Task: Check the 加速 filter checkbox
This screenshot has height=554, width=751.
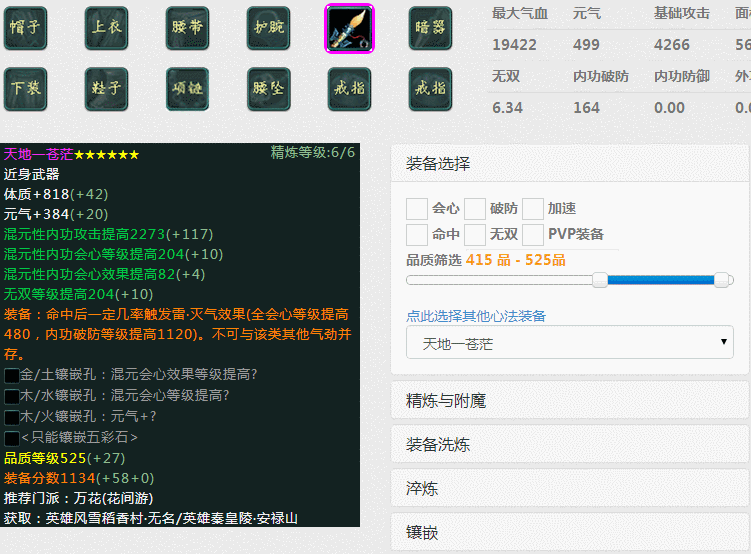Action: pos(533,209)
